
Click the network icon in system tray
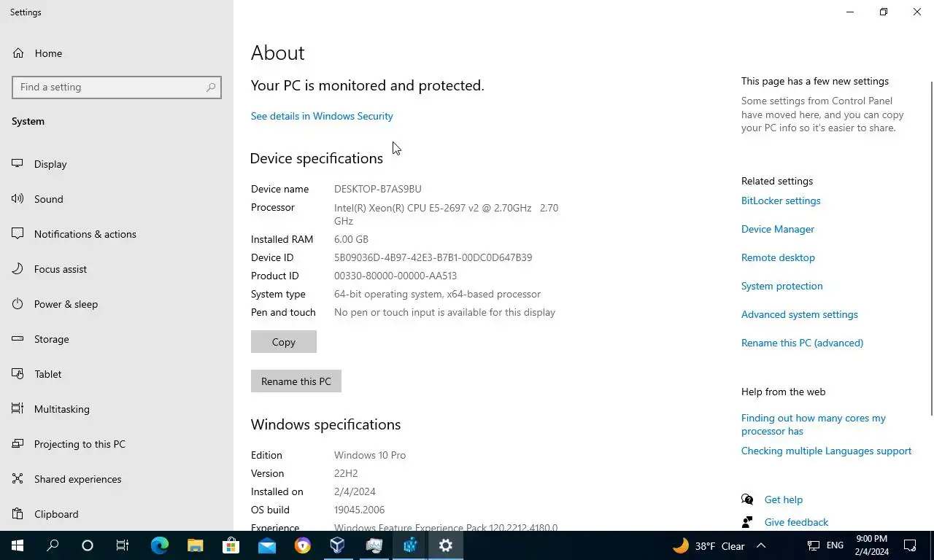813,545
